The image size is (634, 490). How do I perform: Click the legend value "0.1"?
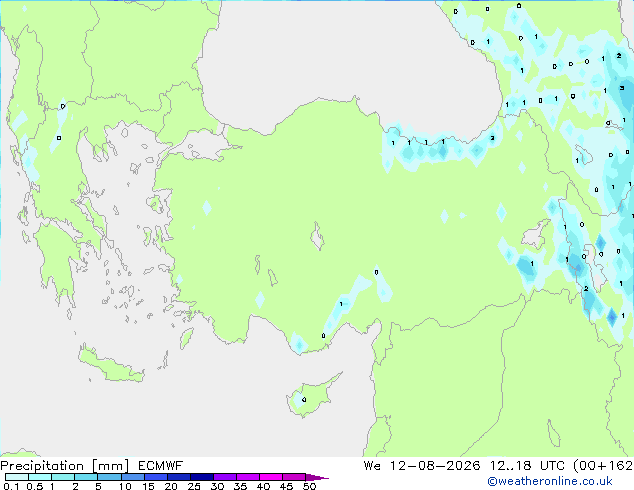click(11, 486)
